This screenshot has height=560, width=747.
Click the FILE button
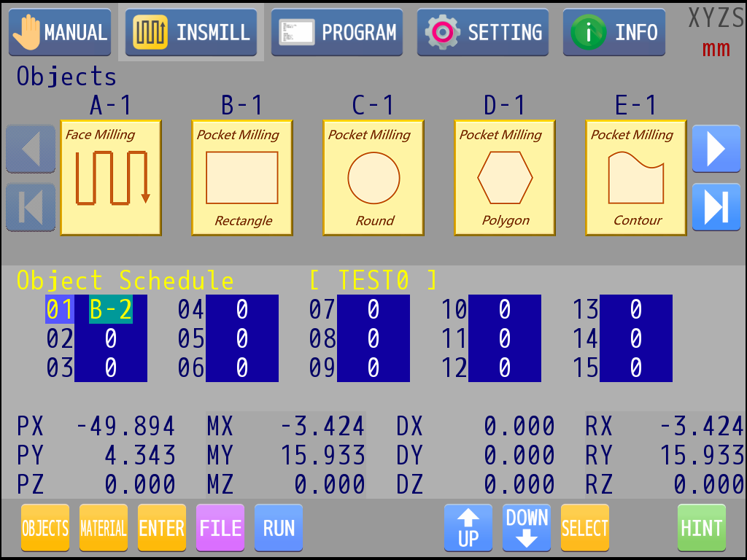click(220, 527)
